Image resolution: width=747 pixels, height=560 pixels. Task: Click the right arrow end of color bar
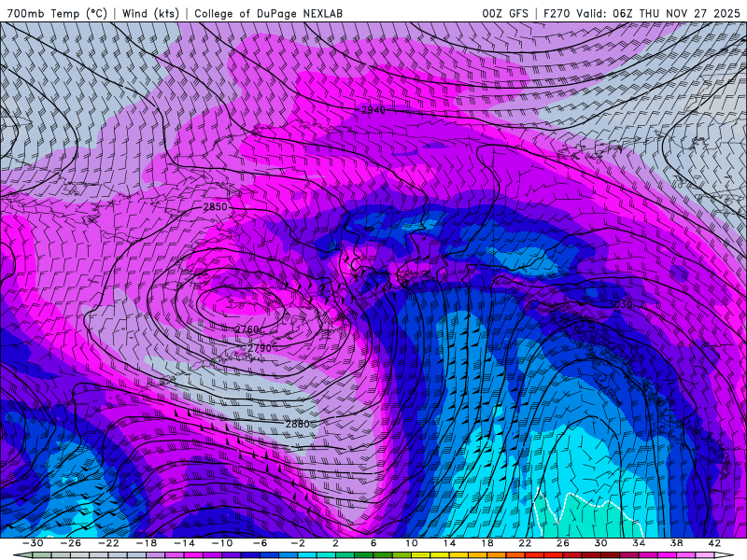pyautogui.click(x=724, y=555)
